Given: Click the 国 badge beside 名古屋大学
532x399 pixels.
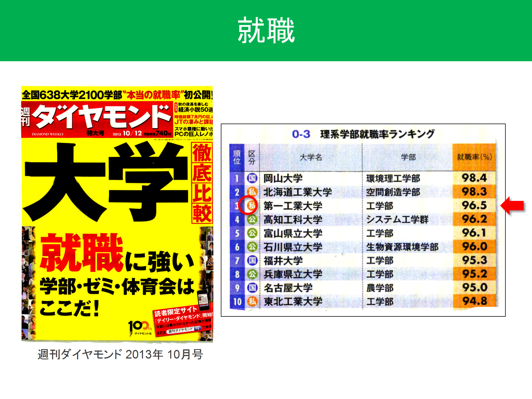Looking at the screenshot, I should coord(252,288).
